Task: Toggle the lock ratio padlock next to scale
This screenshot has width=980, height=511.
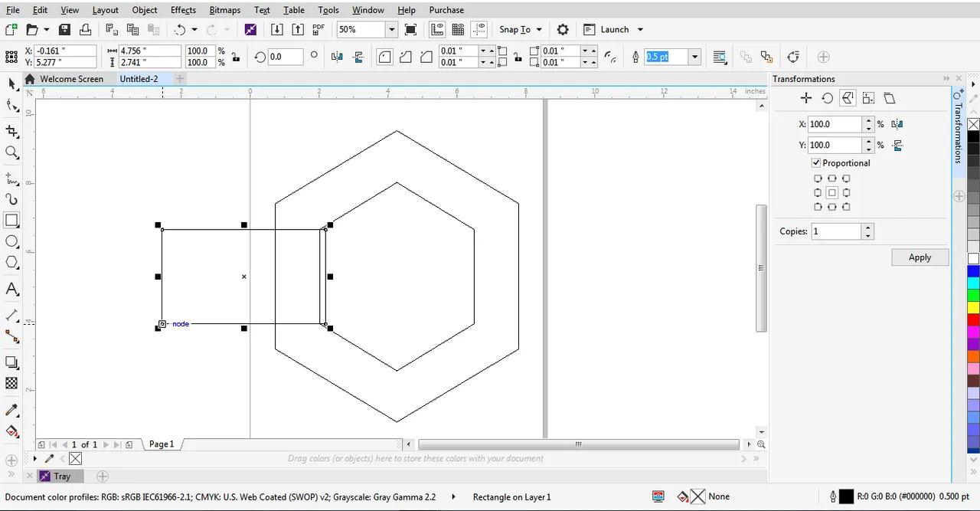Action: (x=236, y=57)
